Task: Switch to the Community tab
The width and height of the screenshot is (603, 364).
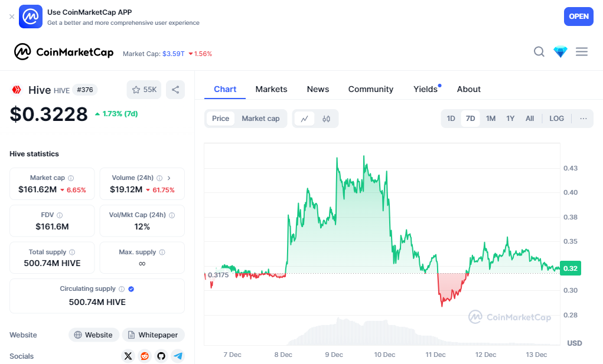Action: [x=370, y=89]
